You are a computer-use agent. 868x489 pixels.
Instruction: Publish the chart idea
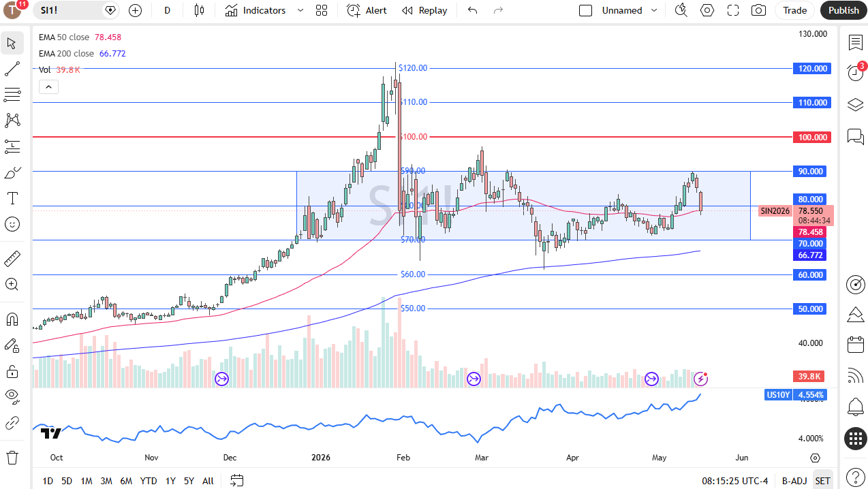843,10
